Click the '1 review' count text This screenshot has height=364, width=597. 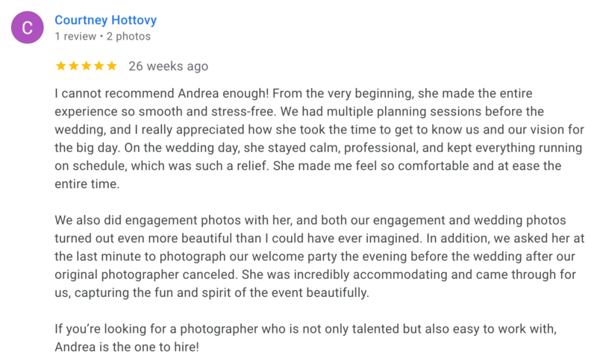(x=75, y=36)
